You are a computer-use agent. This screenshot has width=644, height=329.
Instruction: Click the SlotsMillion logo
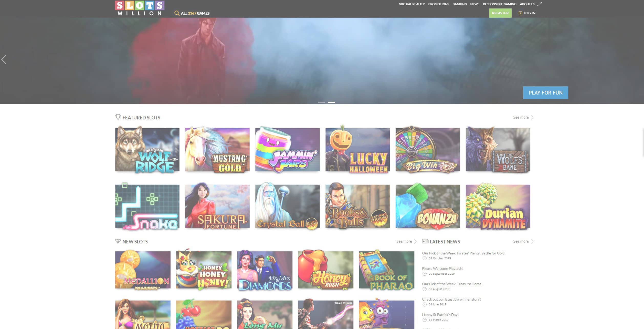pos(140,8)
